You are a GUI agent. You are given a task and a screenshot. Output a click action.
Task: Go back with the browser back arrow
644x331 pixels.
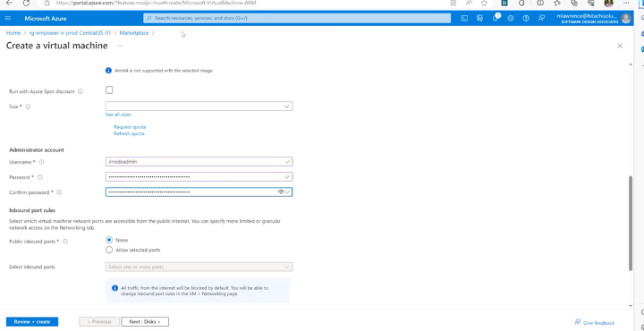pos(9,3)
